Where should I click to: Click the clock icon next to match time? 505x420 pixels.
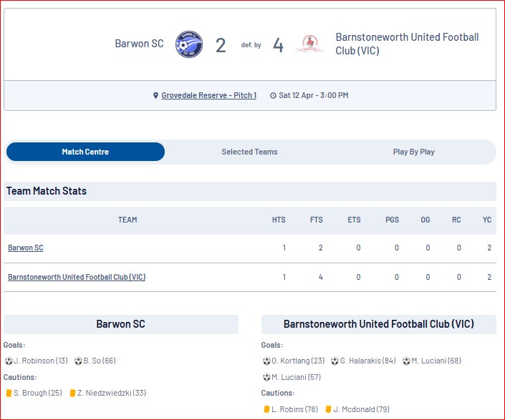pos(273,95)
